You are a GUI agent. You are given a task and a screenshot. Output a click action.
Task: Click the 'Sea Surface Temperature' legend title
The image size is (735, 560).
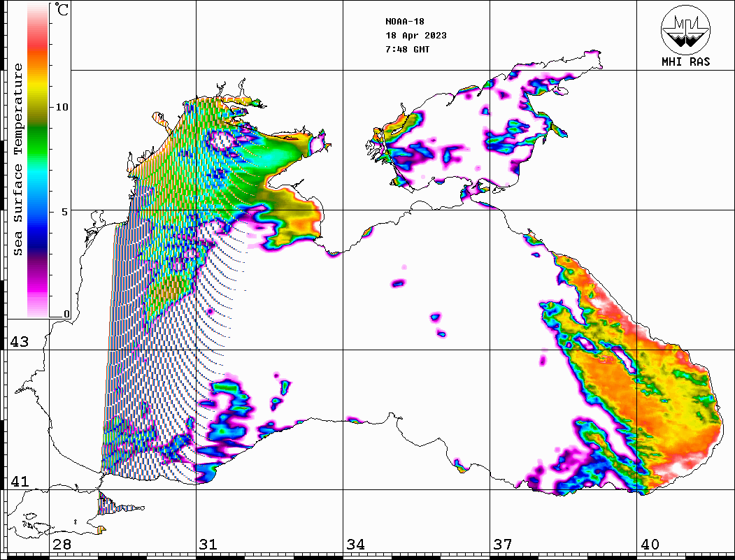pos(17,159)
